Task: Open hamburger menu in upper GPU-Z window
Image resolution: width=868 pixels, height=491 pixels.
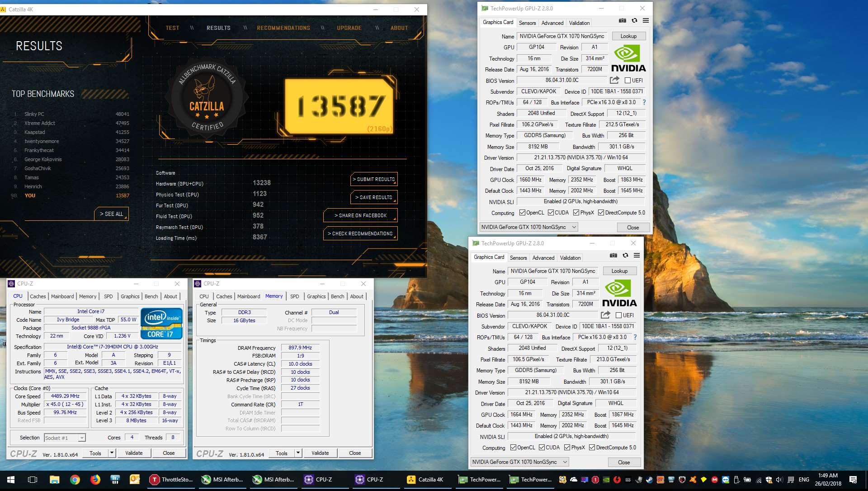Action: coord(646,21)
